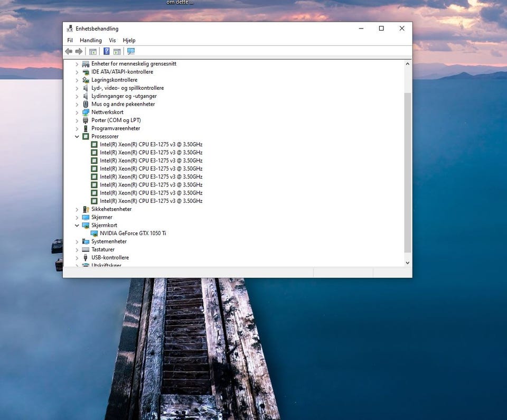The image size is (507, 420).
Task: Collapse the Prosessorer node
Action: coord(77,136)
